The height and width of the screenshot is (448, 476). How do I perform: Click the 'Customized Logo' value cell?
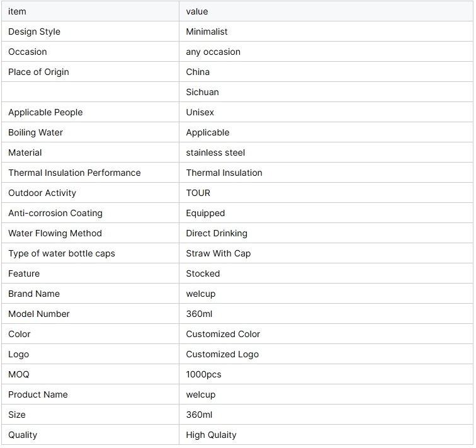(326, 354)
